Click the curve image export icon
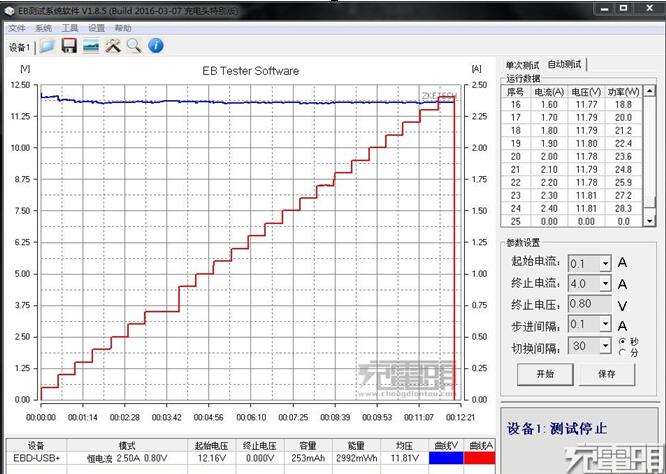The image size is (666, 474). pyautogui.click(x=91, y=46)
